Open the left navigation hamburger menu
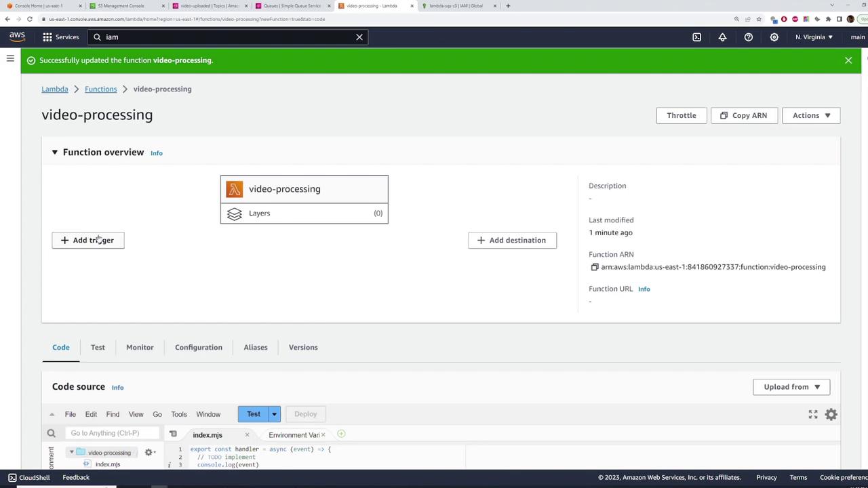Screen dimensions: 868x488 (x=10, y=59)
